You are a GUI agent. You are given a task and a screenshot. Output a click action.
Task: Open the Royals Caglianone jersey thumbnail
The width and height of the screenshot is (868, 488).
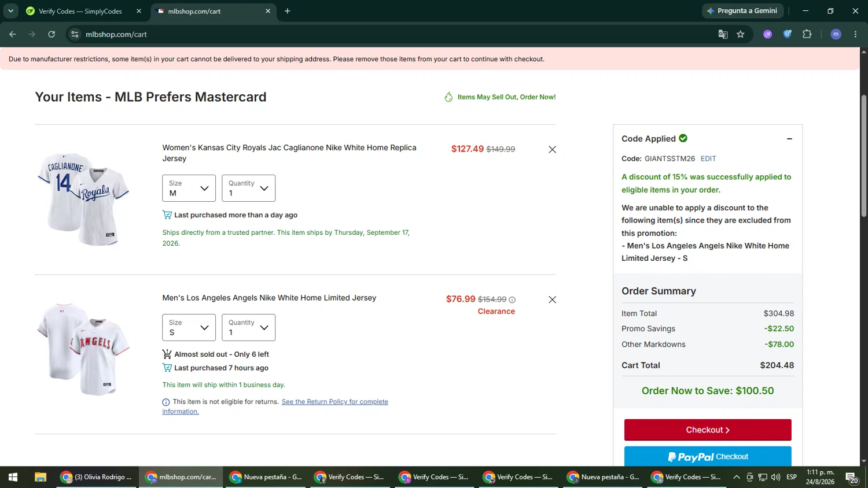(83, 199)
